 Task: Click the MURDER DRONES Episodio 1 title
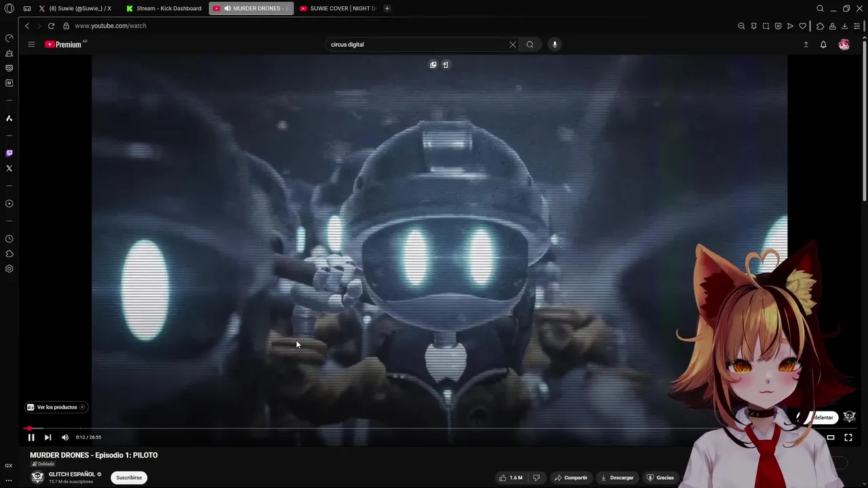point(94,455)
